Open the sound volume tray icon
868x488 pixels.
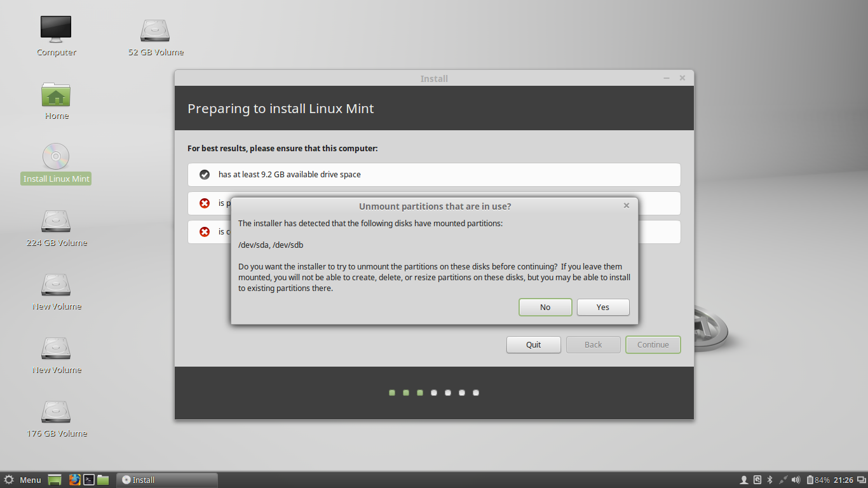796,480
